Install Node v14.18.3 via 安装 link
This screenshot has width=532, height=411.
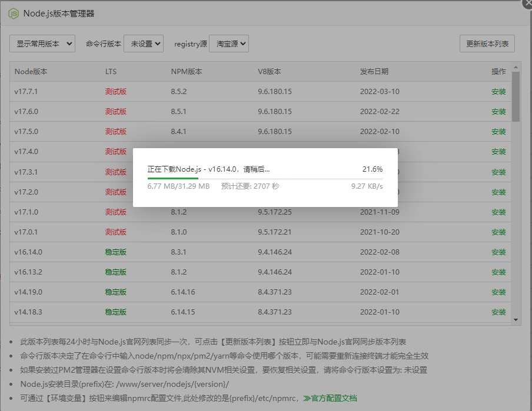click(x=499, y=312)
